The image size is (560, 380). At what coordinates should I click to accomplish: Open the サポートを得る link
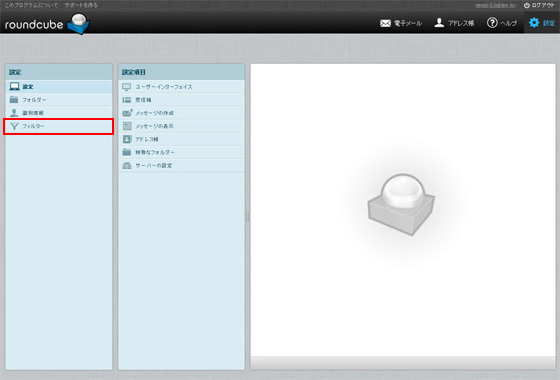(81, 5)
